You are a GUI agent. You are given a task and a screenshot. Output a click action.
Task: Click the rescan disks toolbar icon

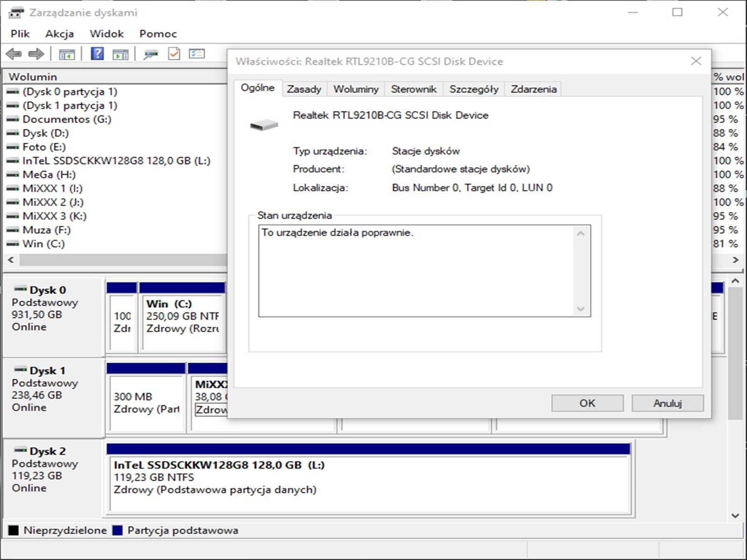pos(150,54)
